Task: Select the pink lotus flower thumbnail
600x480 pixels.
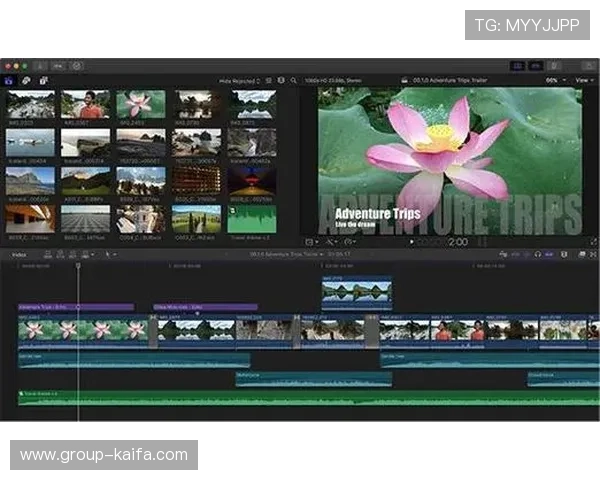Action: 140,104
